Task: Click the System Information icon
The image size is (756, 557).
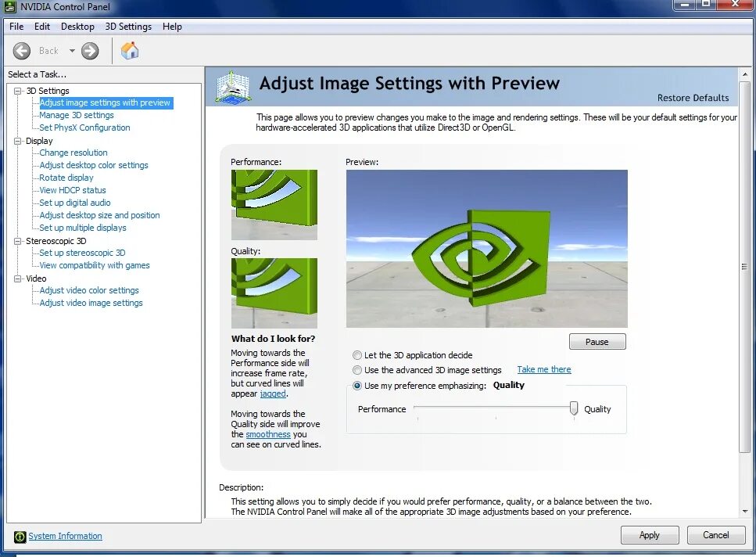Action: click(x=20, y=536)
